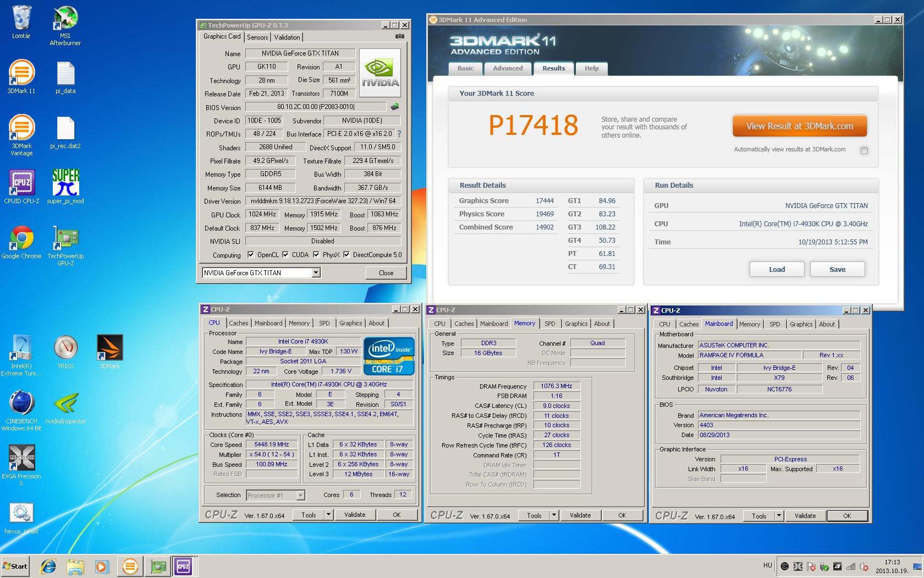Switch to the Validation tab in GPU-Z

click(287, 37)
